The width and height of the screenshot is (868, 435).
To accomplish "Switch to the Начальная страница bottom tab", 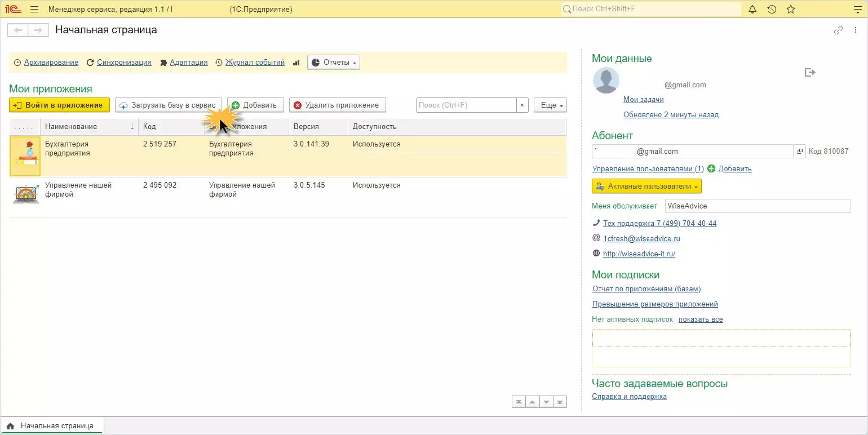I will [51, 426].
